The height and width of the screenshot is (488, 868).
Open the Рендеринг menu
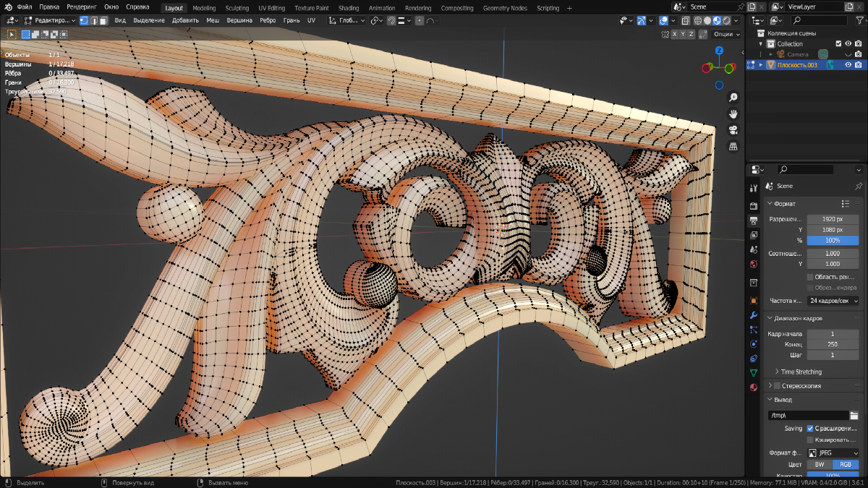[x=81, y=7]
